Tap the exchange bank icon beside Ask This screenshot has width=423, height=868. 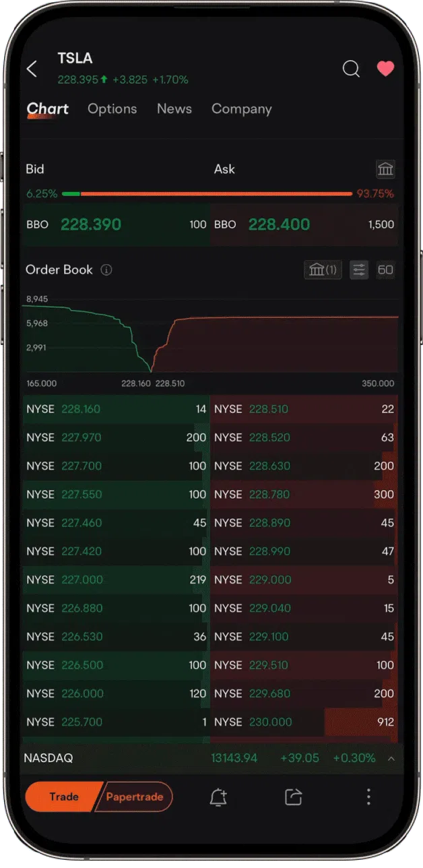385,169
